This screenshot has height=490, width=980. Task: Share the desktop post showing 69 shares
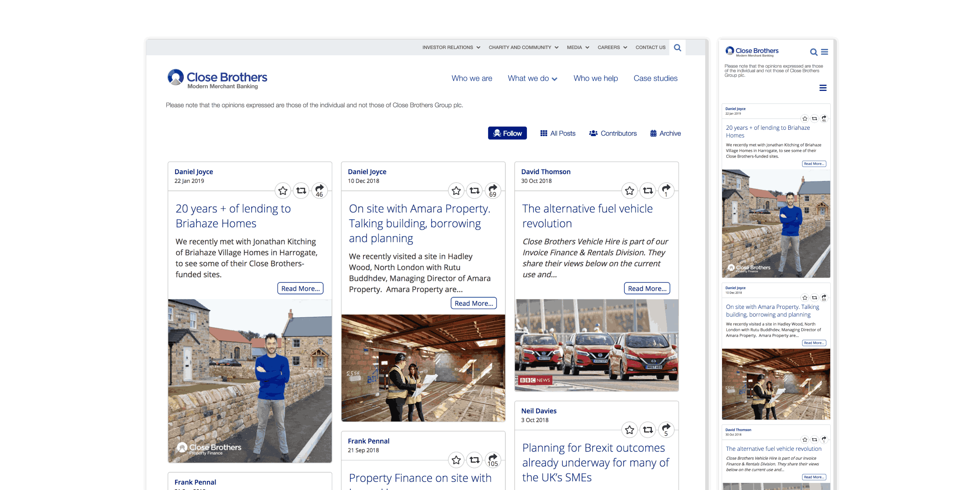point(493,191)
